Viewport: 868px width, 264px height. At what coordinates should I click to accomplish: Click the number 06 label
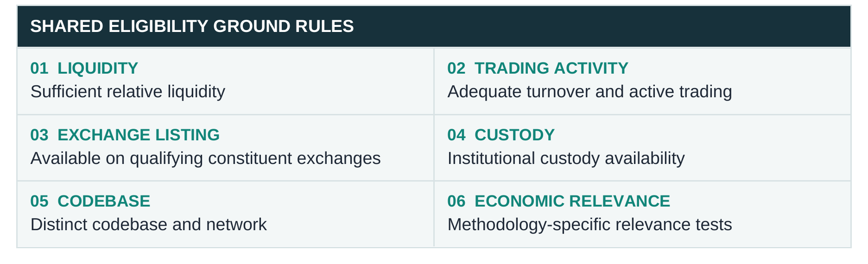(456, 201)
